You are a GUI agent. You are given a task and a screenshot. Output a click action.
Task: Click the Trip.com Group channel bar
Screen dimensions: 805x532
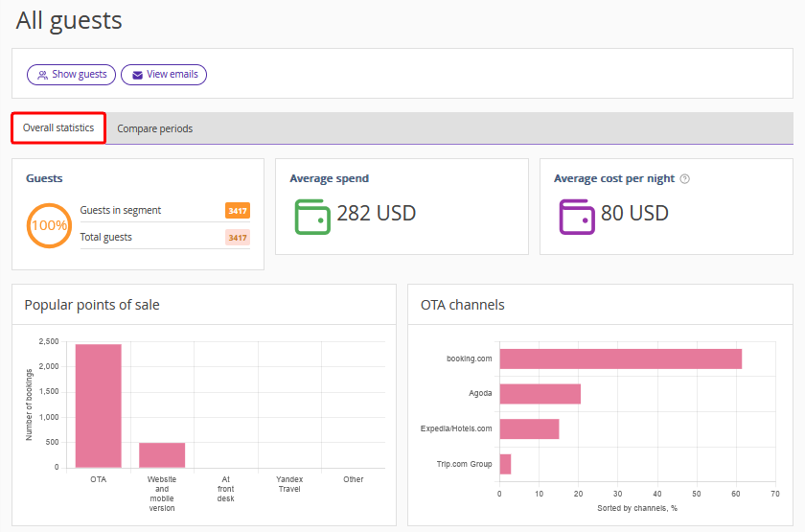click(505, 464)
